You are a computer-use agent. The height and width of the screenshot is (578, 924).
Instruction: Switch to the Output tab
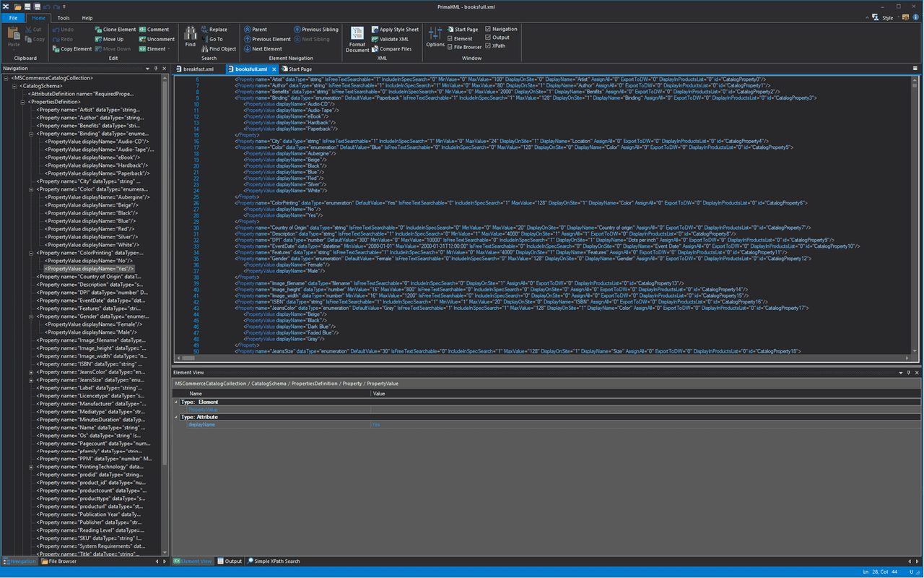coord(230,561)
